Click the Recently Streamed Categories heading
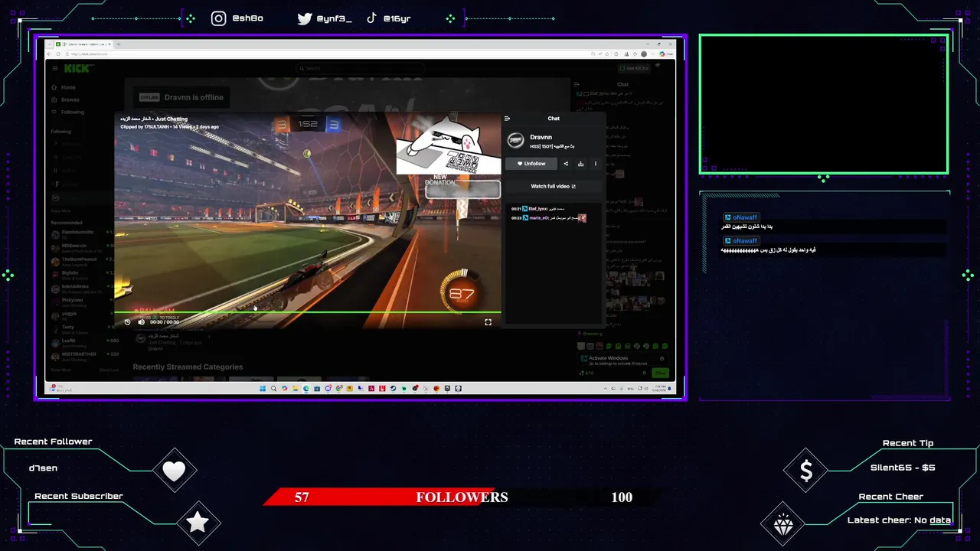The image size is (980, 551). (188, 367)
